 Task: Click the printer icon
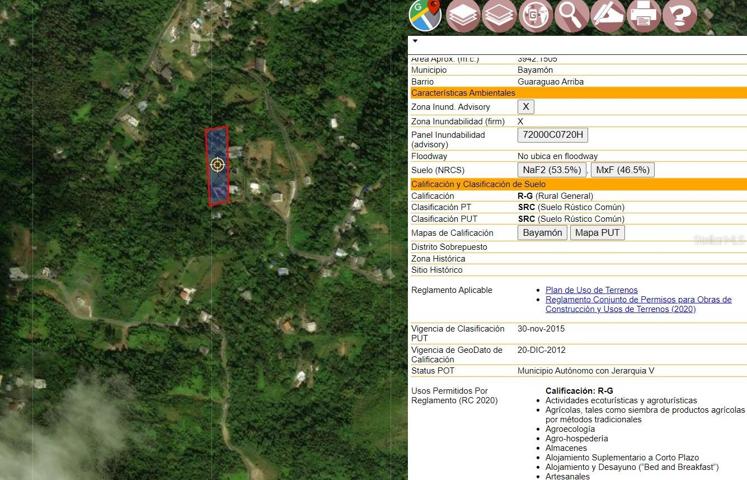click(644, 16)
